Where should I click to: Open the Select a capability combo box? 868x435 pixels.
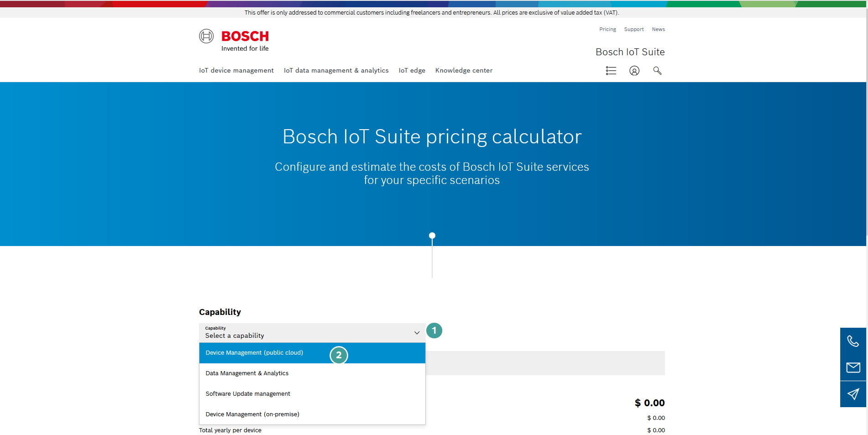tap(312, 333)
